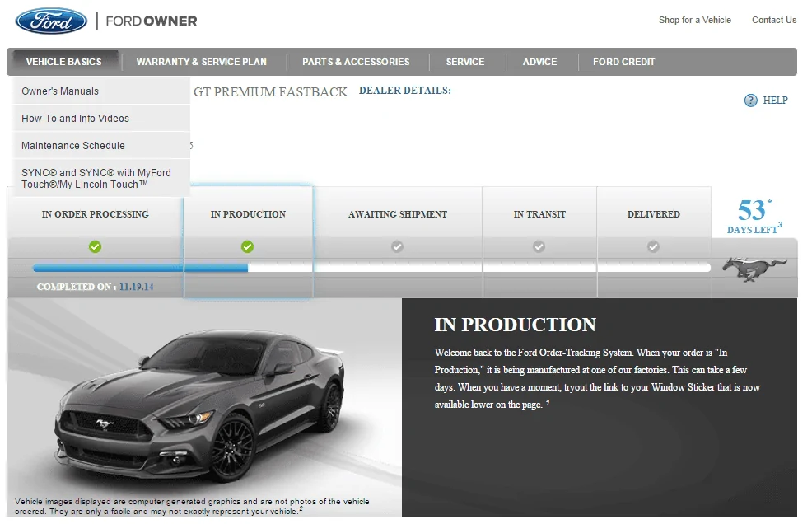Click gray checkmark under Awaiting Shipment
This screenshot has width=812, height=524.
397,246
